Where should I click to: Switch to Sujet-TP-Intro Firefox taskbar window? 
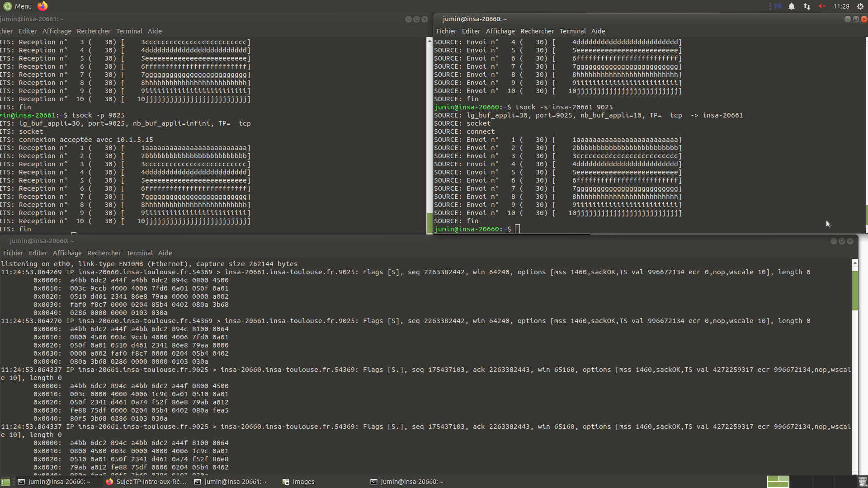[146, 482]
